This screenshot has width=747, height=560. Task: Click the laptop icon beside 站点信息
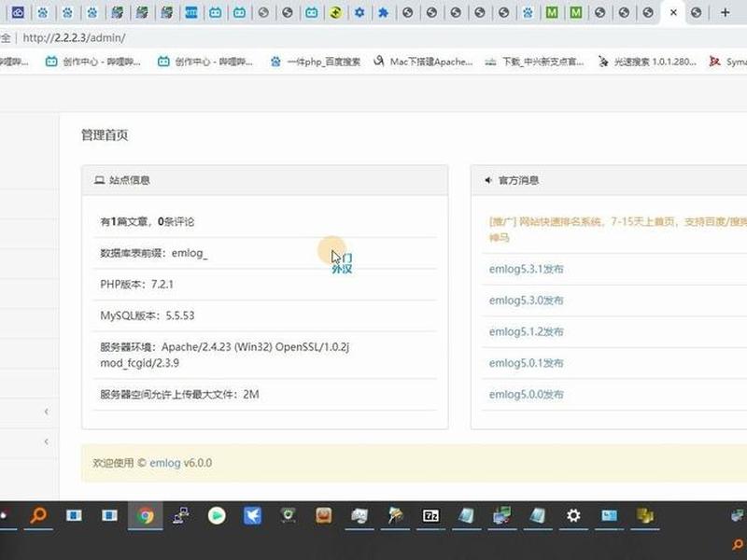(99, 180)
